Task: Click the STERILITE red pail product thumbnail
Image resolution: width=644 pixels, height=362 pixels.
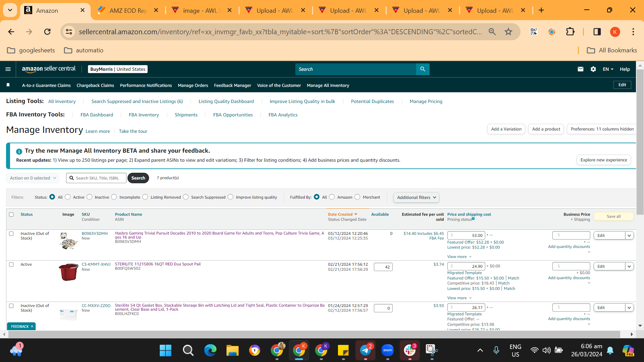Action: click(68, 272)
